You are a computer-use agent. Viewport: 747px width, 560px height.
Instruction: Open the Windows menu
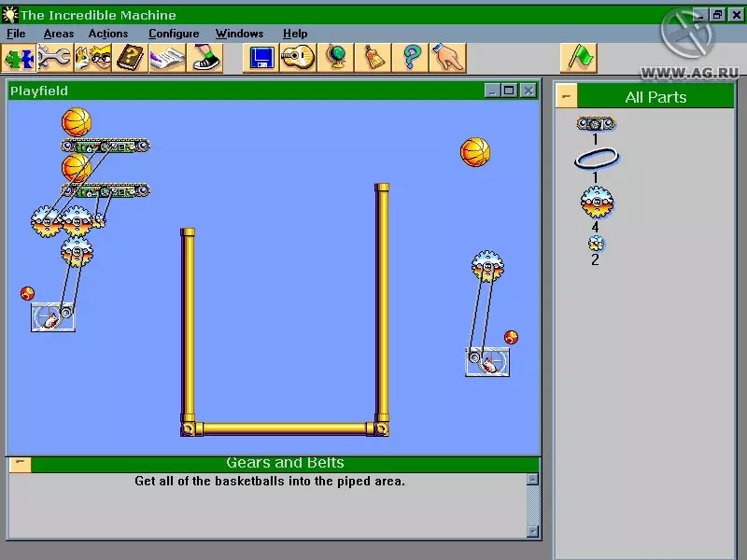239,34
